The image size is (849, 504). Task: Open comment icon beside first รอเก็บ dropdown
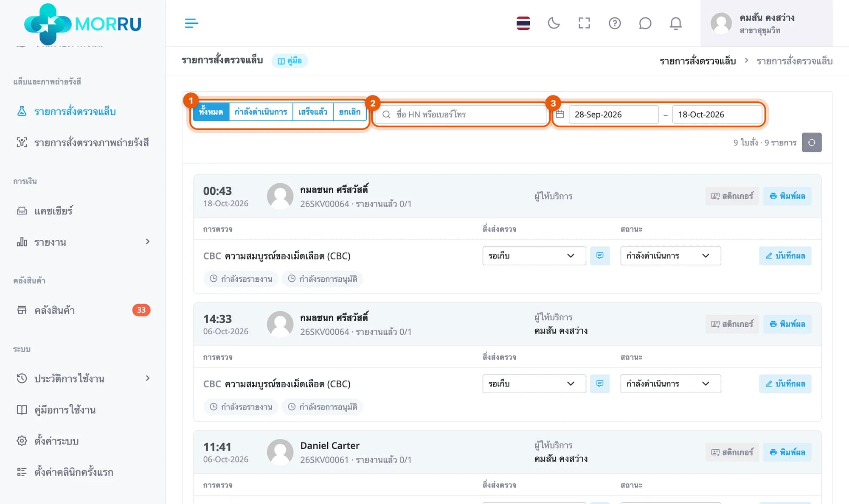click(x=599, y=256)
